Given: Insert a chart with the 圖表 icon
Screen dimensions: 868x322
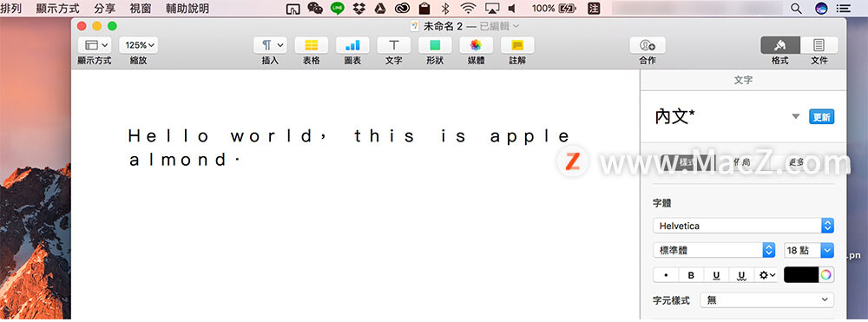Looking at the screenshot, I should 352,45.
